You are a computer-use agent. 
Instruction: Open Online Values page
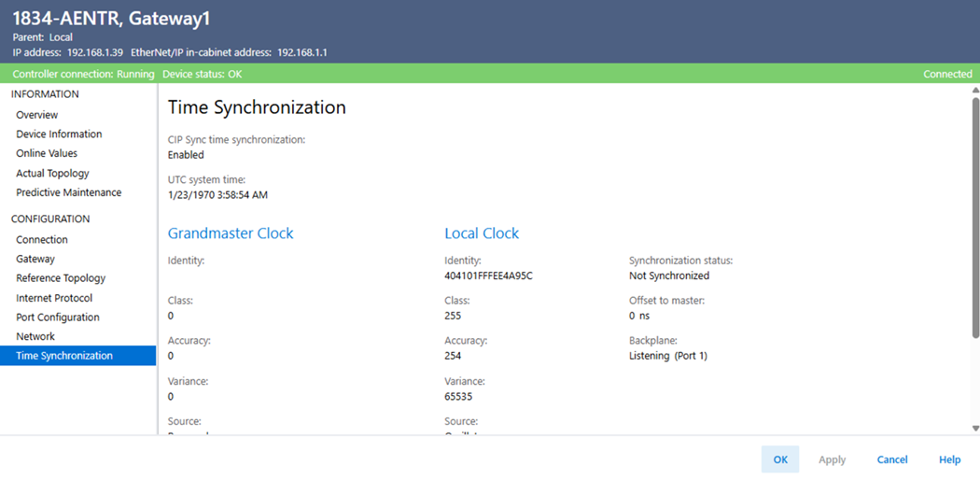[x=47, y=153]
